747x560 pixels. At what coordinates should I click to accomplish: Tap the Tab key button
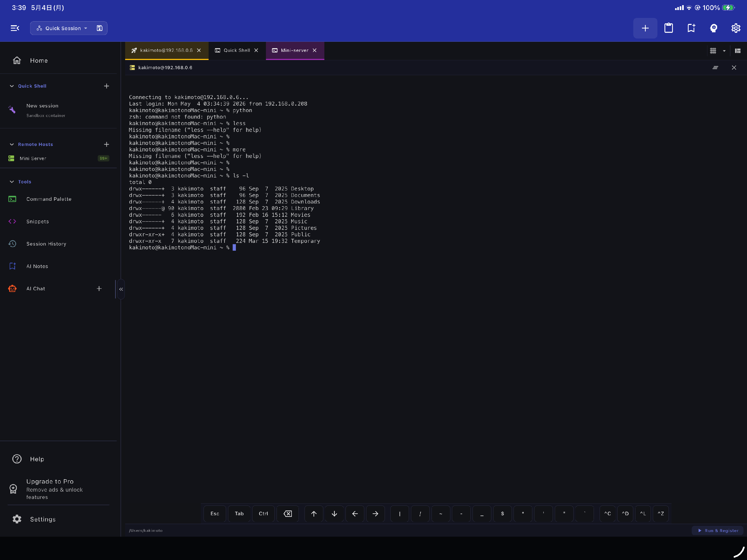point(239,514)
